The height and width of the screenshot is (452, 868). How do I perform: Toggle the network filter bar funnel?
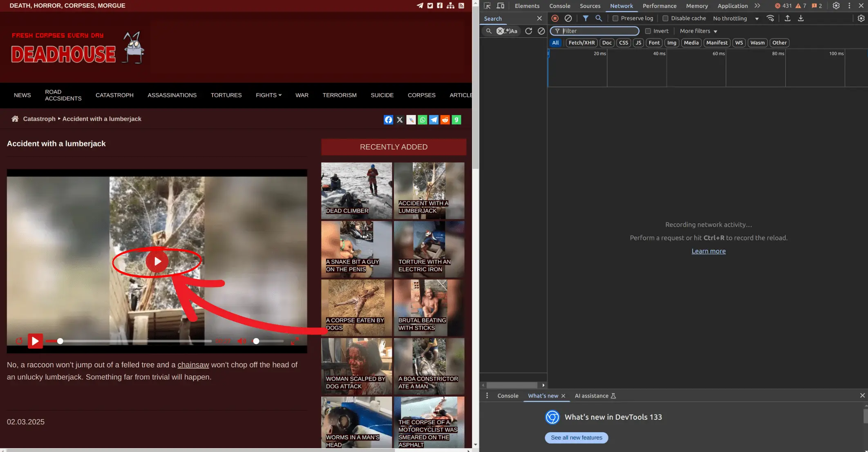586,18
